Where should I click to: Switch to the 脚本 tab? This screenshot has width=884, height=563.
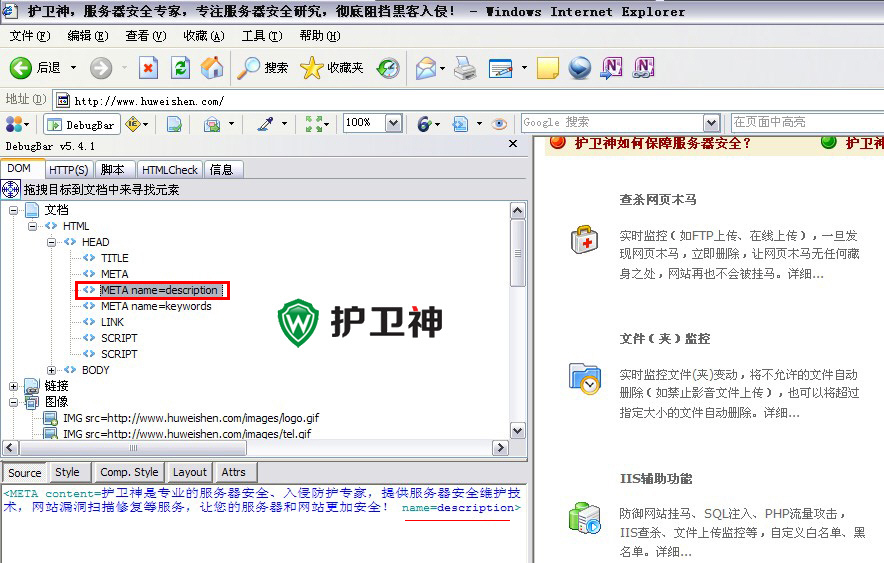coord(113,170)
